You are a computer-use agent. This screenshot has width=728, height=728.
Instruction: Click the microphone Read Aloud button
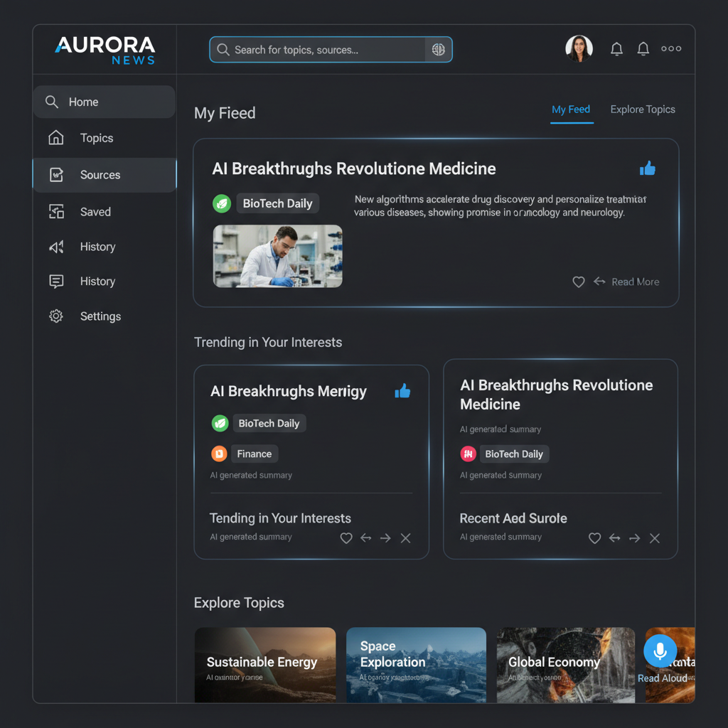[660, 651]
